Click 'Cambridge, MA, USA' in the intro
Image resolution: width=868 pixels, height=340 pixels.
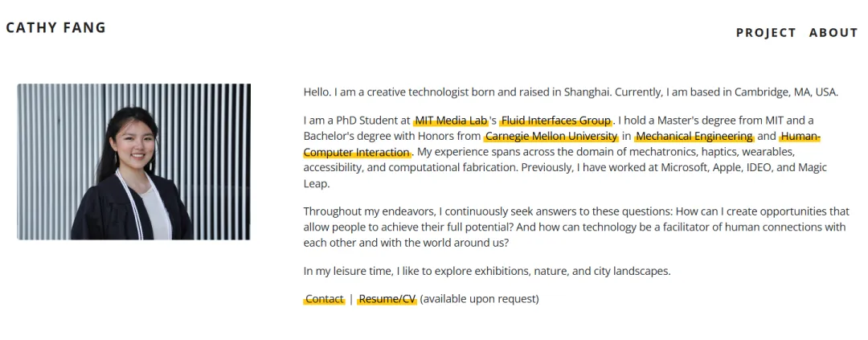point(787,92)
